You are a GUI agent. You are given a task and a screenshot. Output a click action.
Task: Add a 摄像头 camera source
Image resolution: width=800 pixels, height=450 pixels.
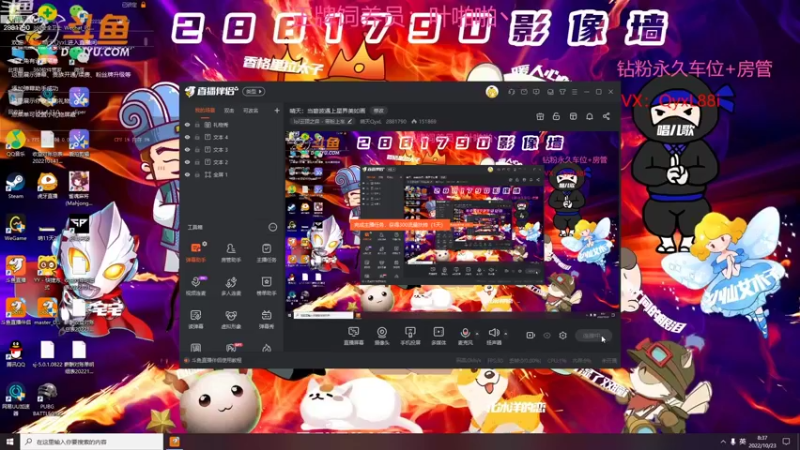[x=382, y=336]
